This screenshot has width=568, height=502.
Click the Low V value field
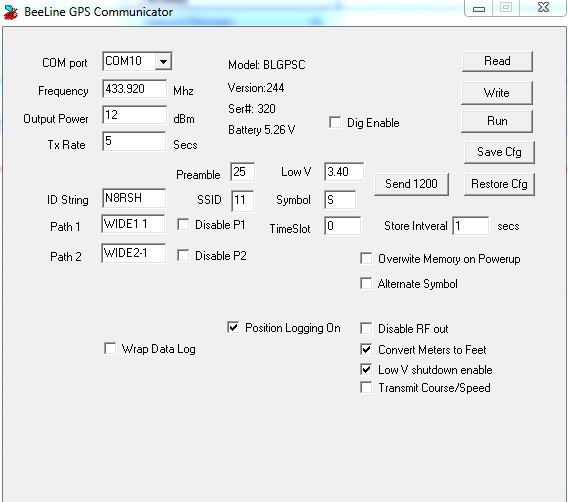(344, 172)
